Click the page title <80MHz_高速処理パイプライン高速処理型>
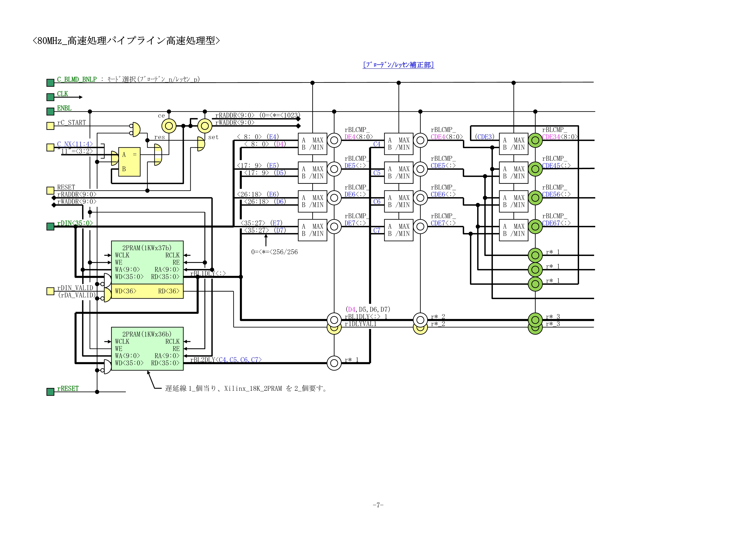The image size is (756, 535). tap(126, 41)
